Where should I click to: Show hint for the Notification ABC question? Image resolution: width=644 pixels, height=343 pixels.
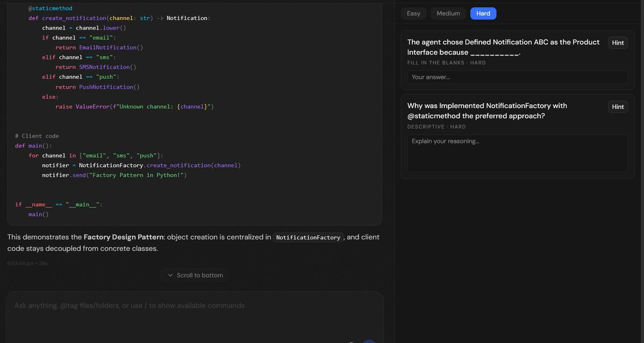(x=618, y=42)
